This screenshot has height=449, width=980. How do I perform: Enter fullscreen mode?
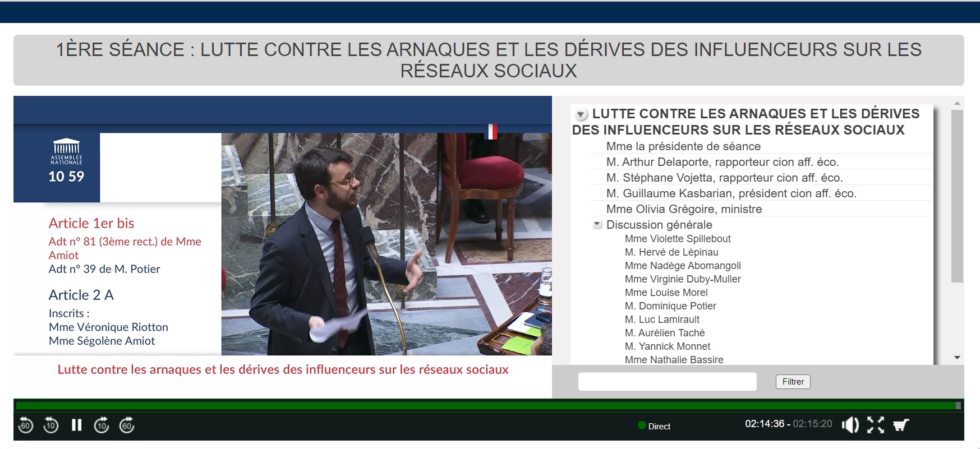[876, 425]
